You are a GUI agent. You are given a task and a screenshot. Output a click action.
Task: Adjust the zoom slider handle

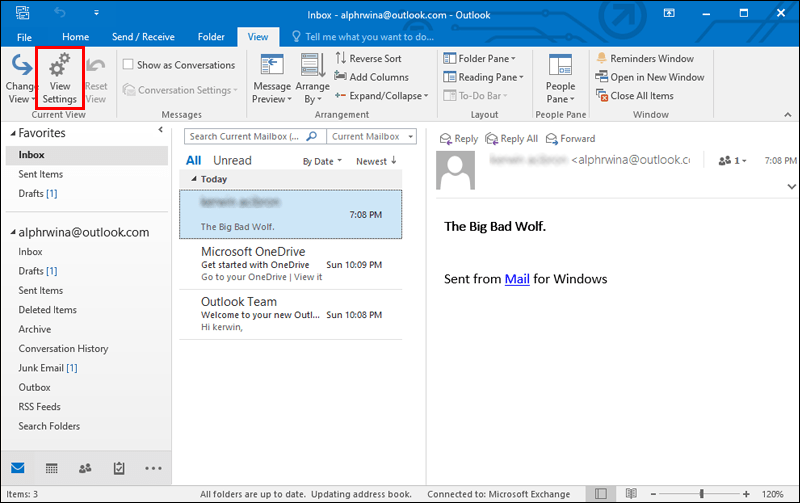[702, 494]
